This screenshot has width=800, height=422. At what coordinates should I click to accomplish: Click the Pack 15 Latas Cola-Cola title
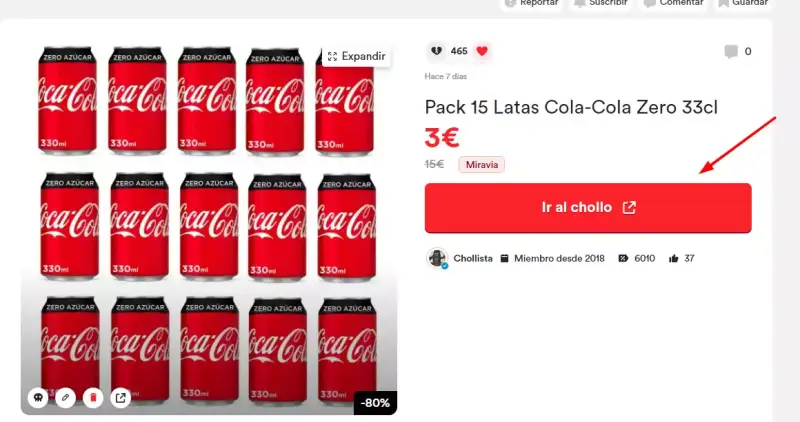[x=571, y=107]
